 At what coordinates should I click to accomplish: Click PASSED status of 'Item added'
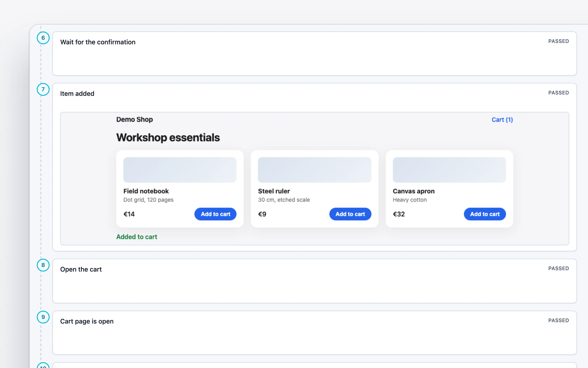coord(559,93)
